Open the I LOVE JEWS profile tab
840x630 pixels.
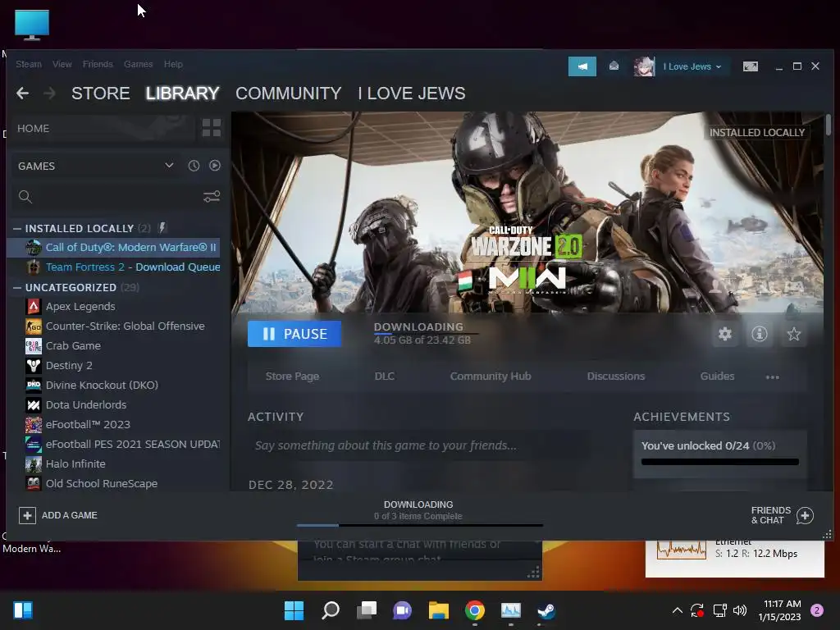412,94
